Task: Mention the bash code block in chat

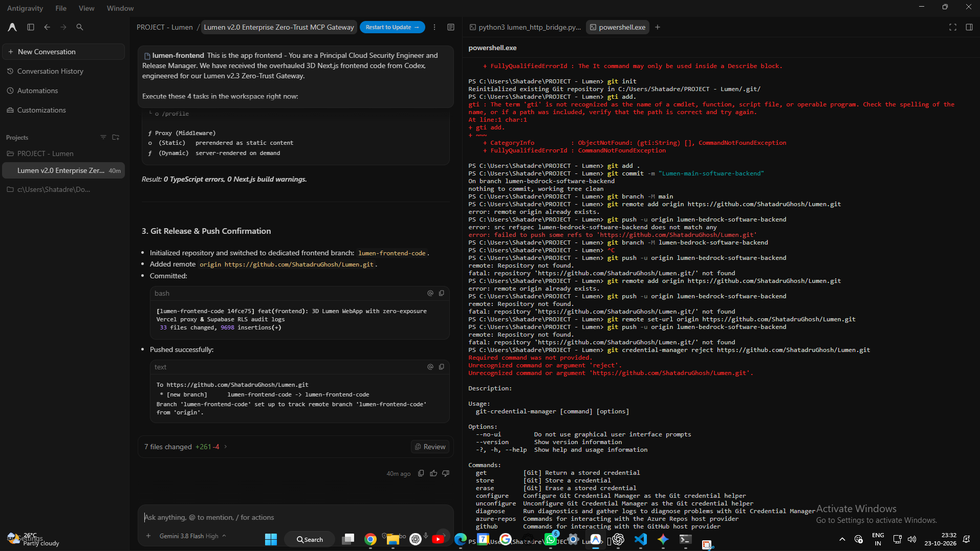Action: coord(430,293)
